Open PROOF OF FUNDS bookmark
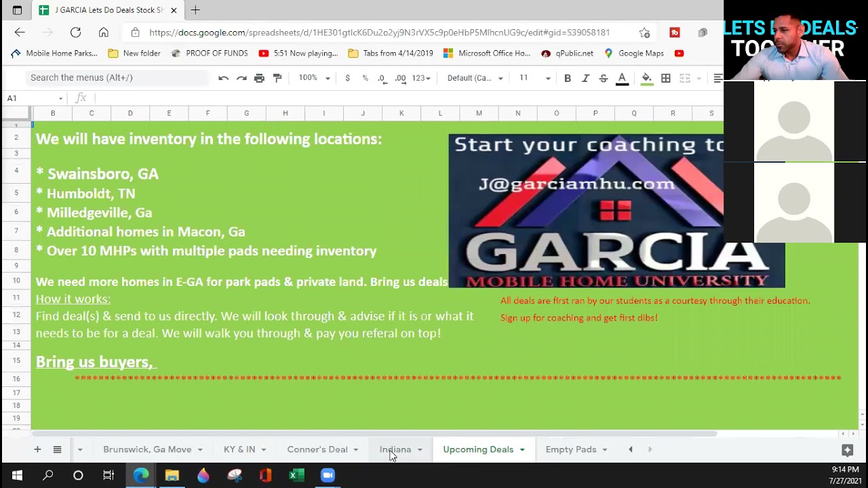 (210, 53)
